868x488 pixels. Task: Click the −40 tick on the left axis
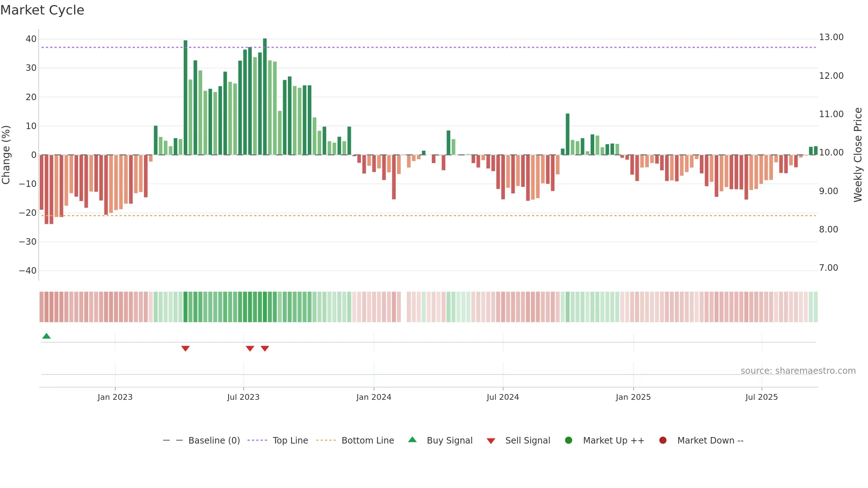28,271
